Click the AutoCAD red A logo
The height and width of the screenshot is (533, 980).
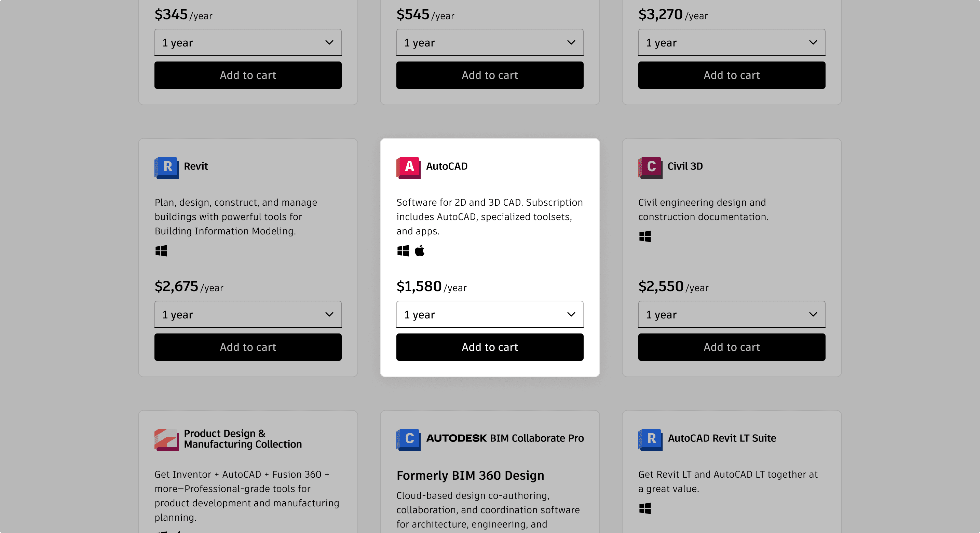(409, 167)
